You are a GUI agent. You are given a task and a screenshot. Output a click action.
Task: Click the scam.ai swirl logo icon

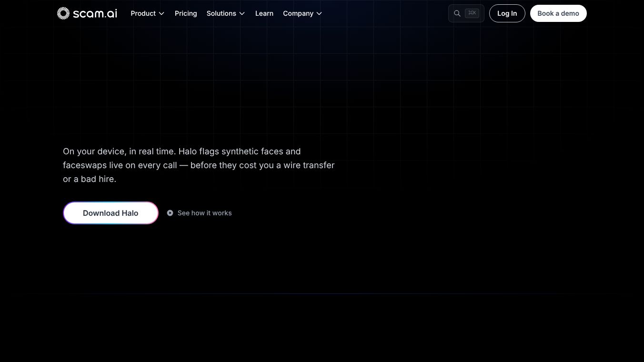point(63,13)
